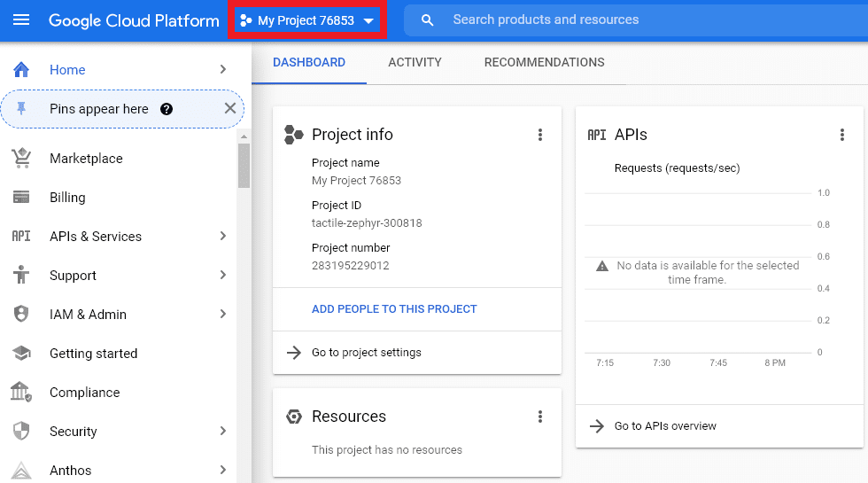Screen dimensions: 868x483
Task: Dismiss the Pins appear here banner
Action: point(230,108)
